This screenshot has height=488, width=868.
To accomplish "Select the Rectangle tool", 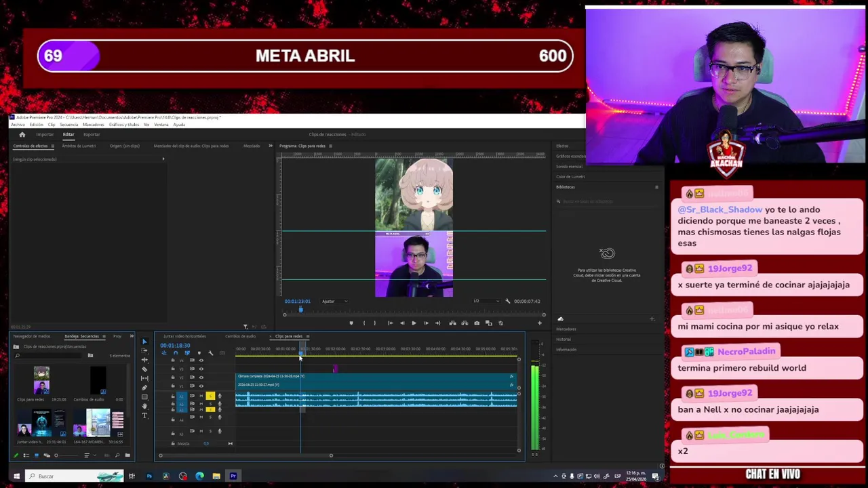I will (x=144, y=397).
